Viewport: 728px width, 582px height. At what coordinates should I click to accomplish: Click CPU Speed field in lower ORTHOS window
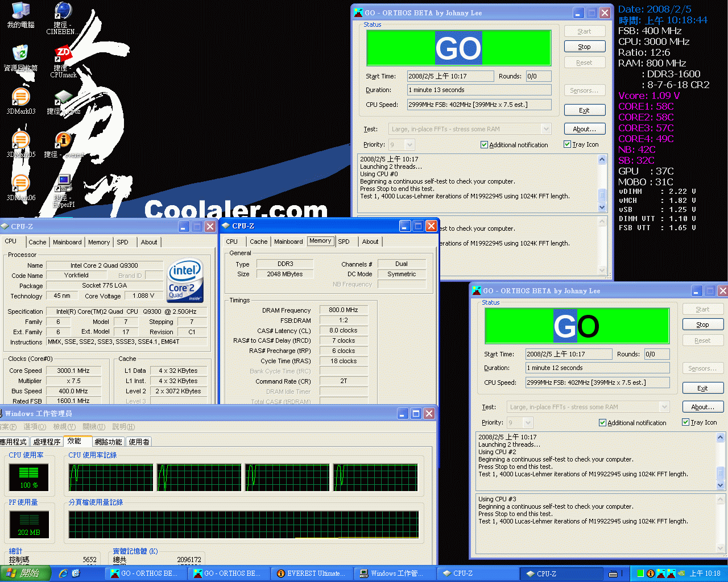click(598, 383)
